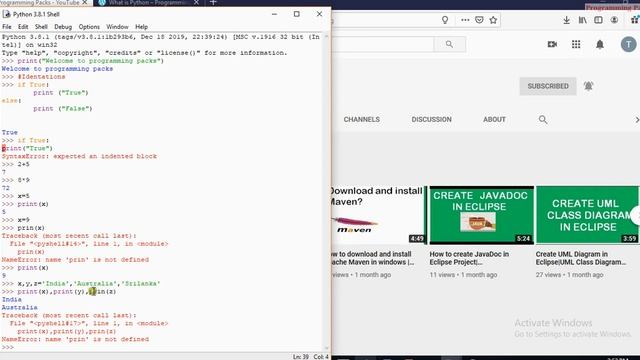Switch to the CHANNELS tab

point(362,120)
